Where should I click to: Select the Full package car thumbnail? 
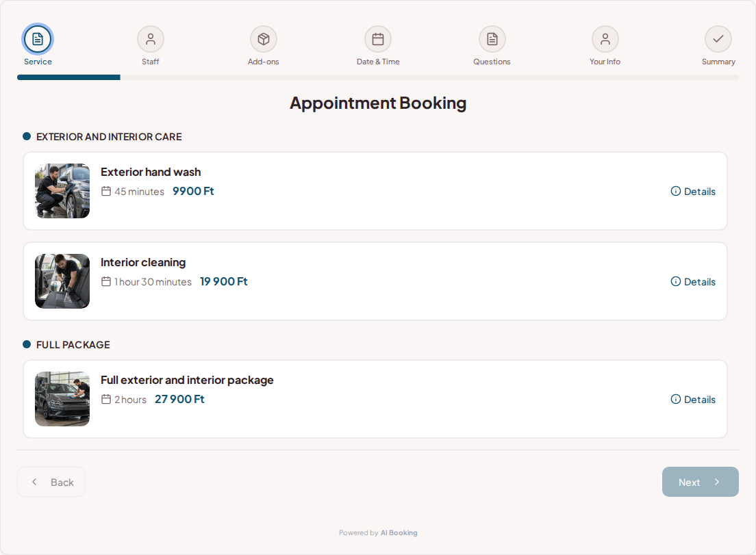point(62,399)
